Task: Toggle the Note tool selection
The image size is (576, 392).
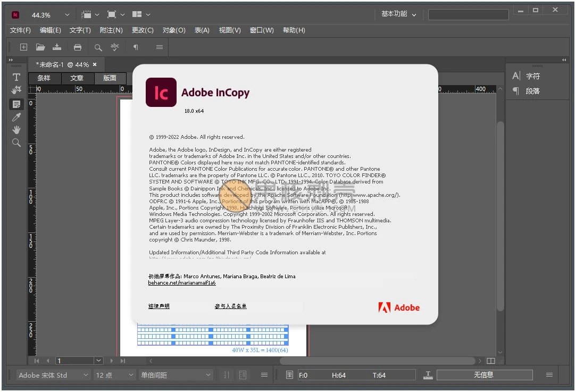Action: tap(16, 104)
